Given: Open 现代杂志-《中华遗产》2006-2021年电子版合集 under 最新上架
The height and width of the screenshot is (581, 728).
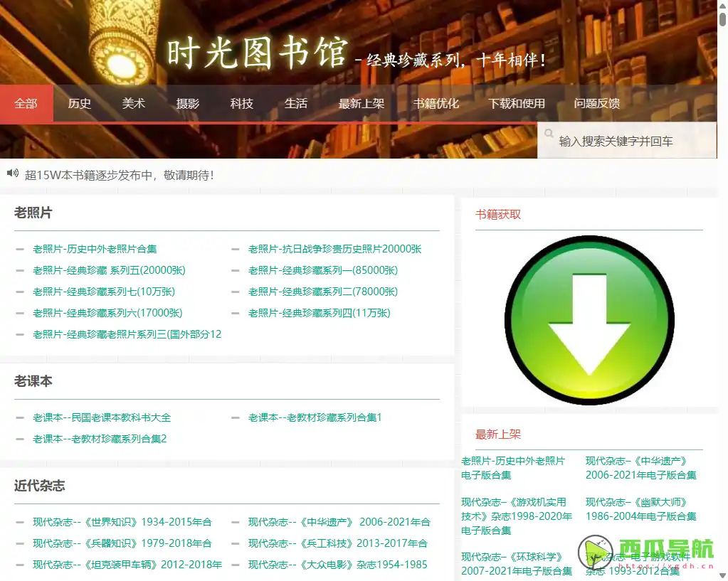Looking at the screenshot, I should [x=641, y=468].
